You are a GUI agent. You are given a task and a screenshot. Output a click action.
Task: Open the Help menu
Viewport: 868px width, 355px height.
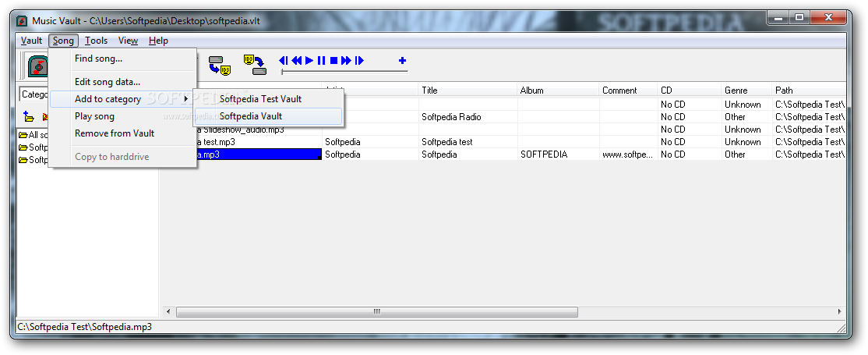coord(158,41)
